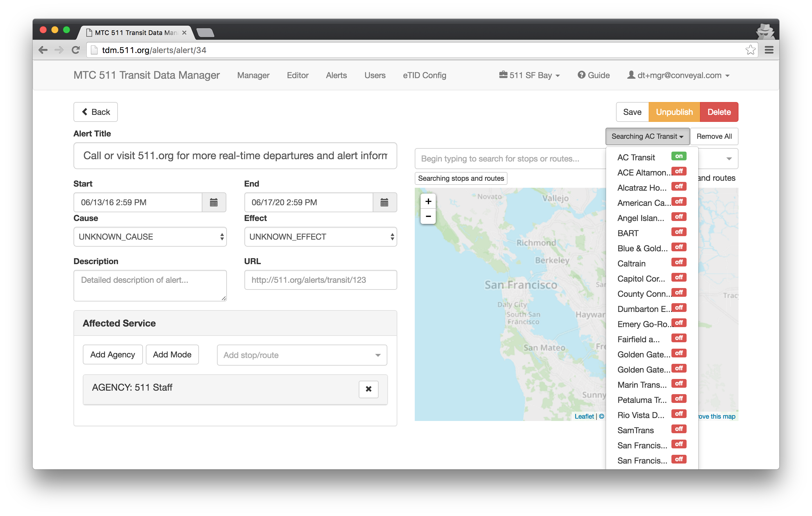Zoom out on the map
Image resolution: width=812 pixels, height=516 pixels.
428,216
